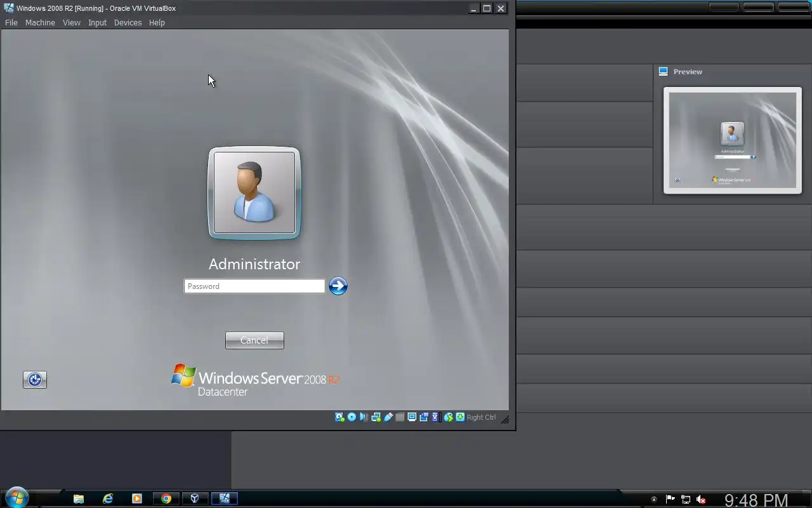The height and width of the screenshot is (508, 812).
Task: Click the optical disc status icon
Action: (351, 417)
